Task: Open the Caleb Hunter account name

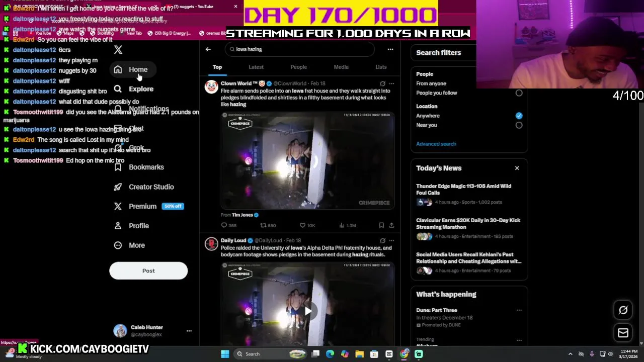Action: pos(147,327)
